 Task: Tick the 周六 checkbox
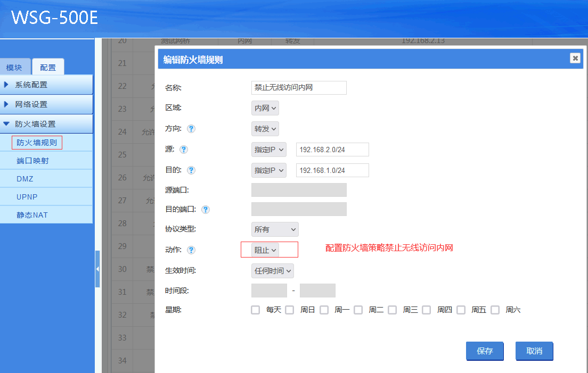pyautogui.click(x=495, y=310)
